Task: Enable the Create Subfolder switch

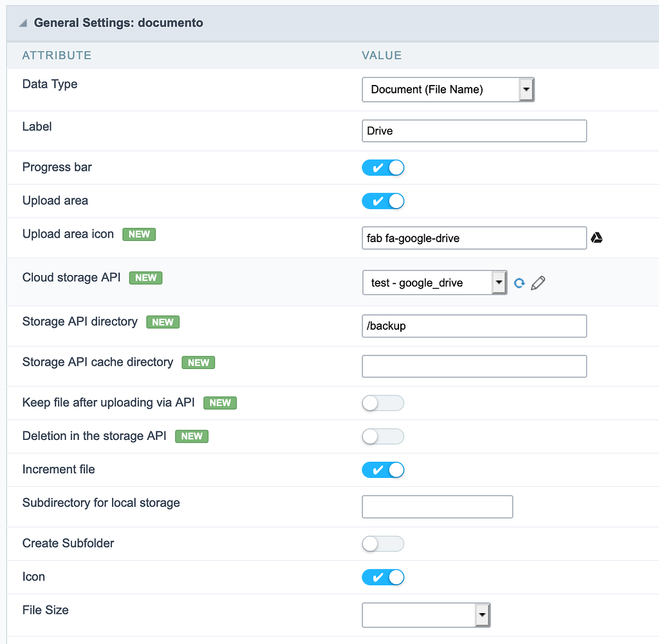Action: pos(383,544)
